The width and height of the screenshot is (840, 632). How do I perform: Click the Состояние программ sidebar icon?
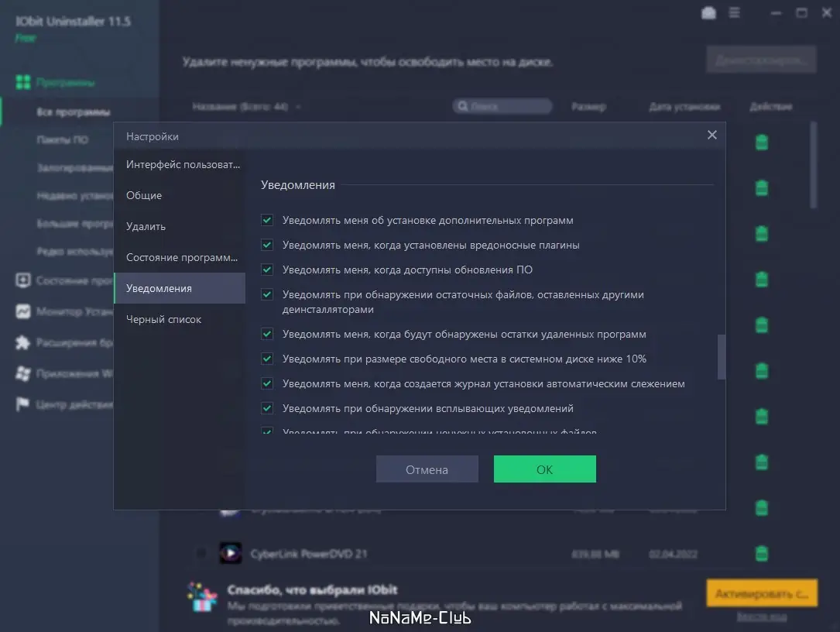pos(23,280)
